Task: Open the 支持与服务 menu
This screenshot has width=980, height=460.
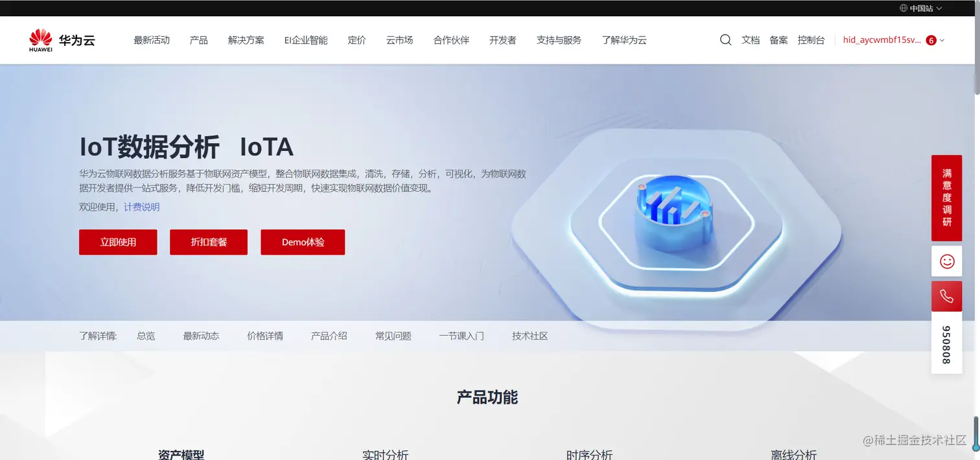Action: pos(558,40)
